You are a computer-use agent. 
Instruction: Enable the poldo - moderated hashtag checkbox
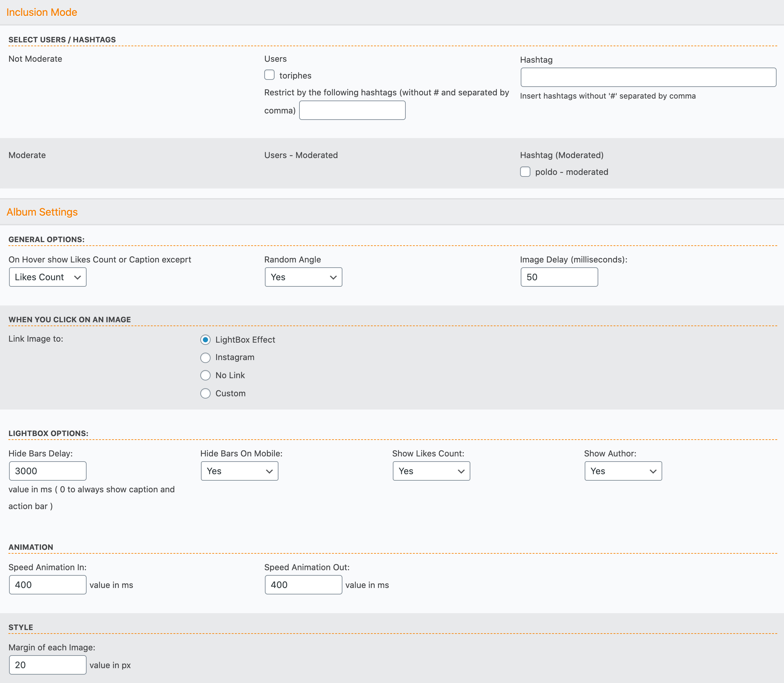525,172
